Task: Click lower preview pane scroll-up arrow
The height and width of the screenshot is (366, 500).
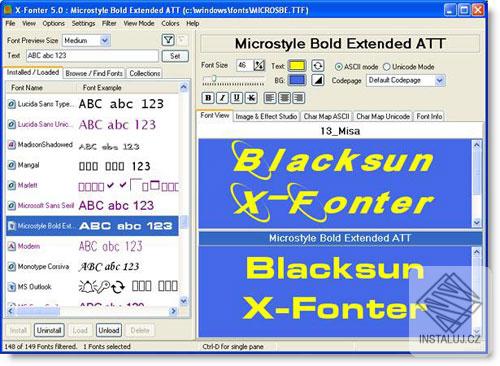Action: point(477,252)
